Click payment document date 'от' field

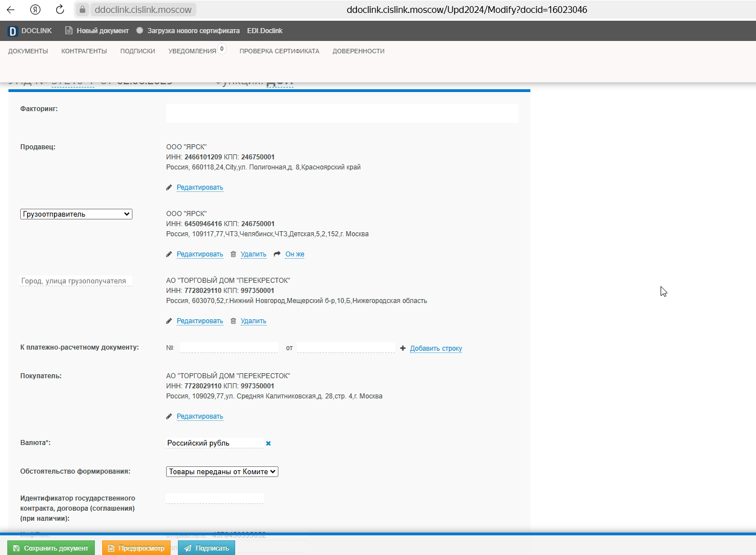(346, 348)
